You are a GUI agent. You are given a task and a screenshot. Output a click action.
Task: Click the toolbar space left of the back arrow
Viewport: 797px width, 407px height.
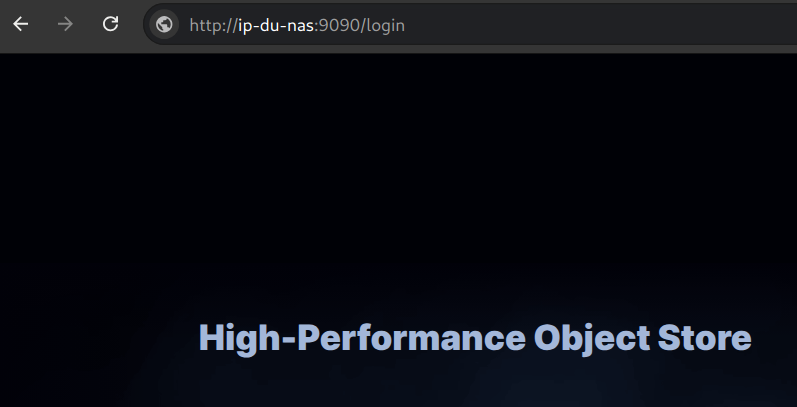[x=5, y=24]
